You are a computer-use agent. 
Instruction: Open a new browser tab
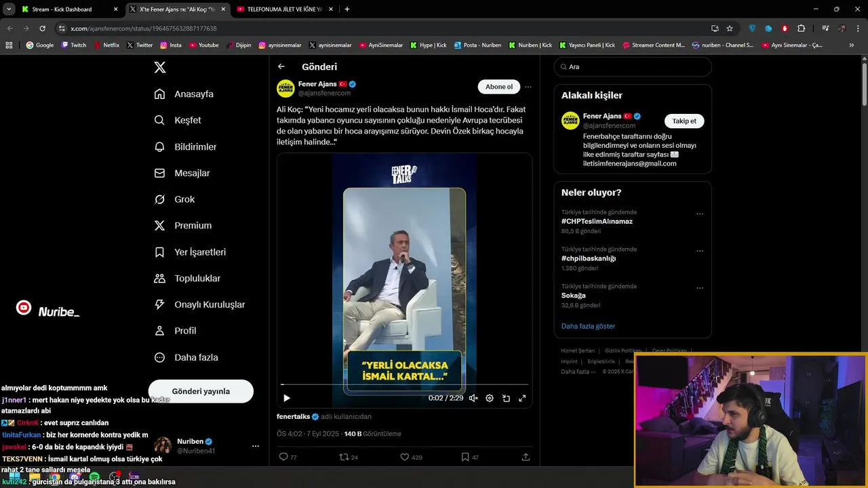(347, 9)
